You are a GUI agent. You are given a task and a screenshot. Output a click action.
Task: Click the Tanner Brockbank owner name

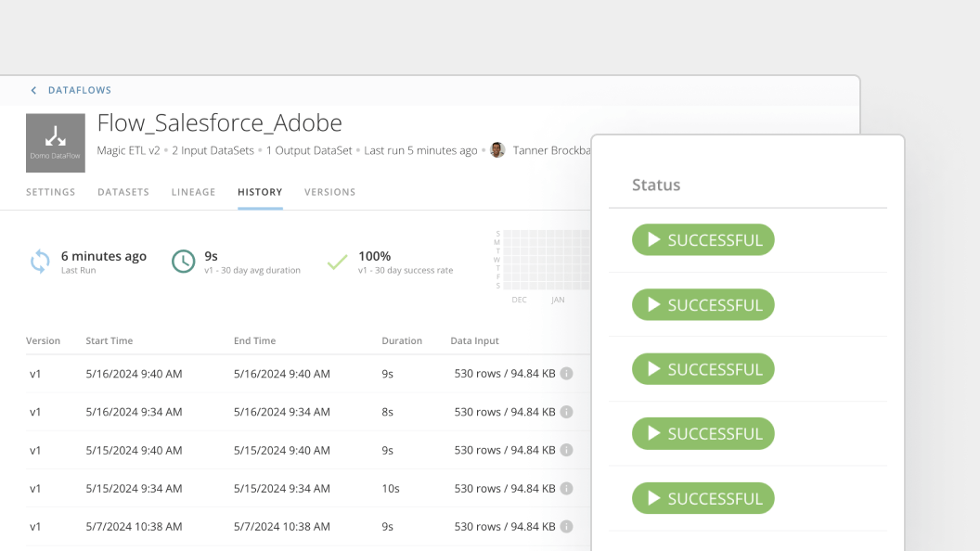pos(551,150)
